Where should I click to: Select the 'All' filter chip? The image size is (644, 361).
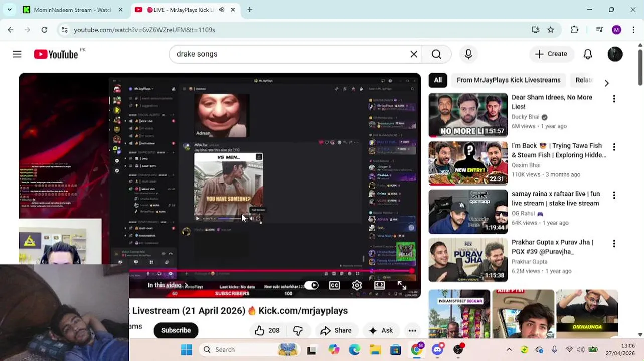click(x=438, y=80)
